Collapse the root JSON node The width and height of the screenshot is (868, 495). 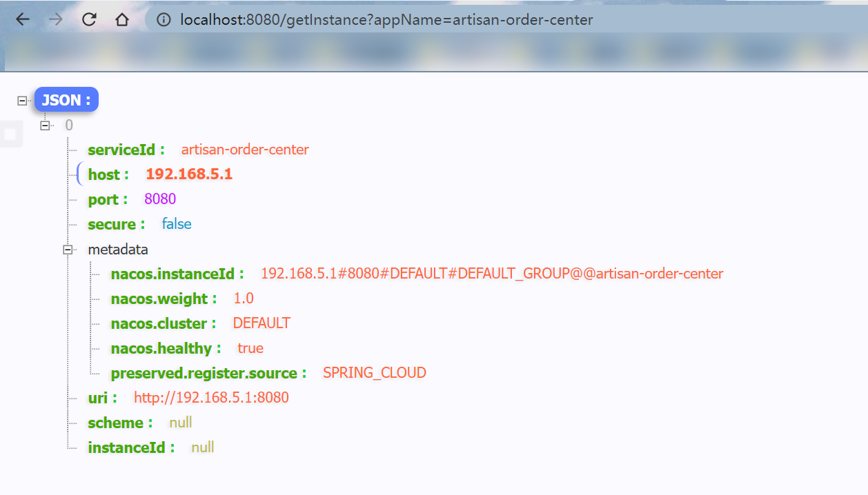[x=22, y=101]
